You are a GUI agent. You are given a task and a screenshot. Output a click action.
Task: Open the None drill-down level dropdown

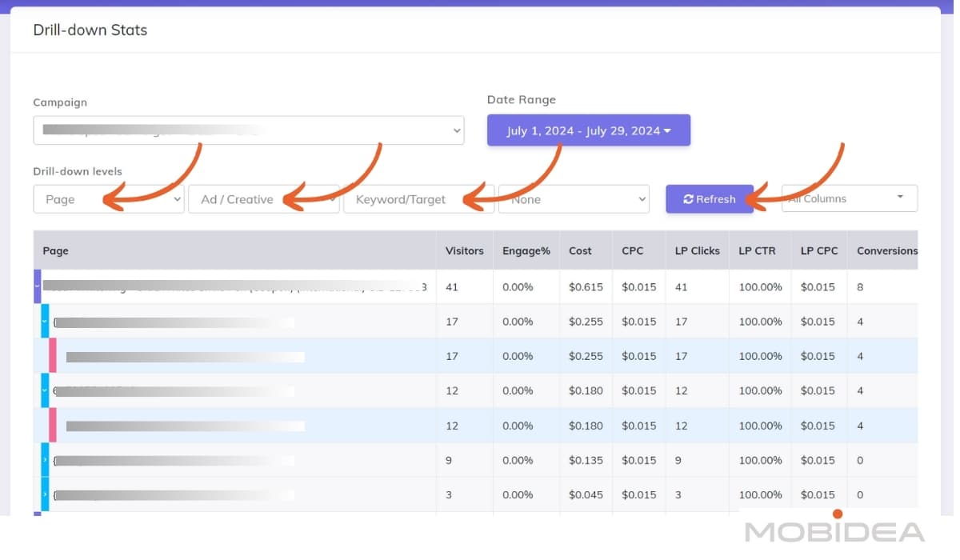[573, 199]
